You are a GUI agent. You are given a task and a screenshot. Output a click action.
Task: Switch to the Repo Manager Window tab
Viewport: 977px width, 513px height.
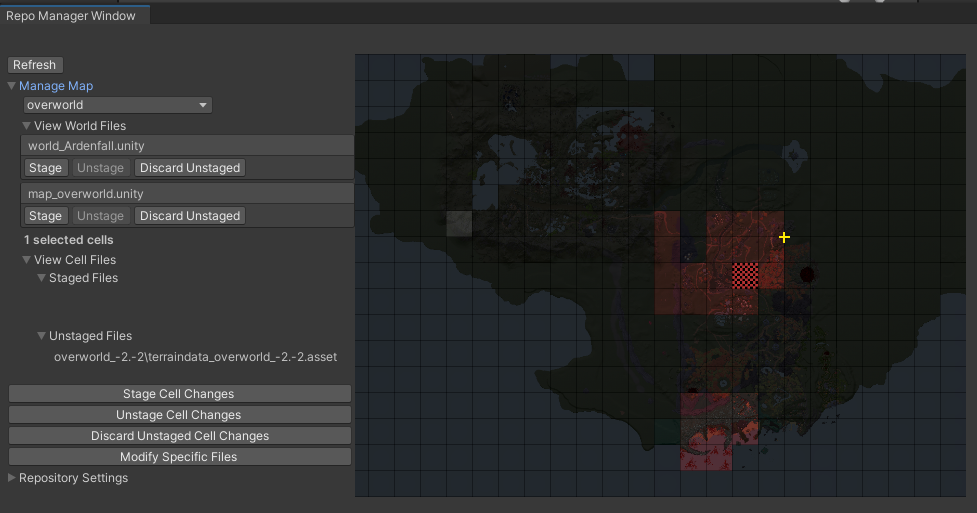click(71, 16)
